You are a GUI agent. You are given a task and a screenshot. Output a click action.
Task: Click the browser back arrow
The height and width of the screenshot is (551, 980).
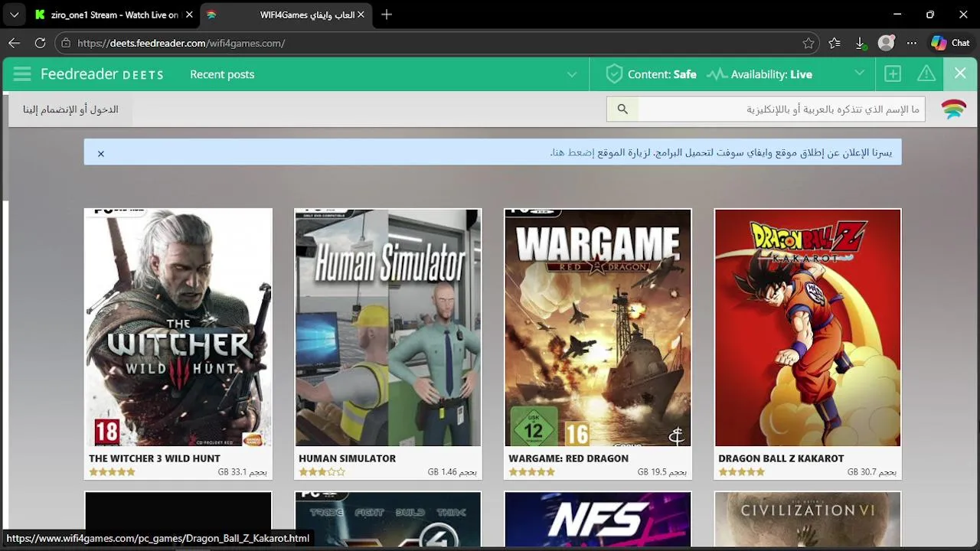[15, 43]
